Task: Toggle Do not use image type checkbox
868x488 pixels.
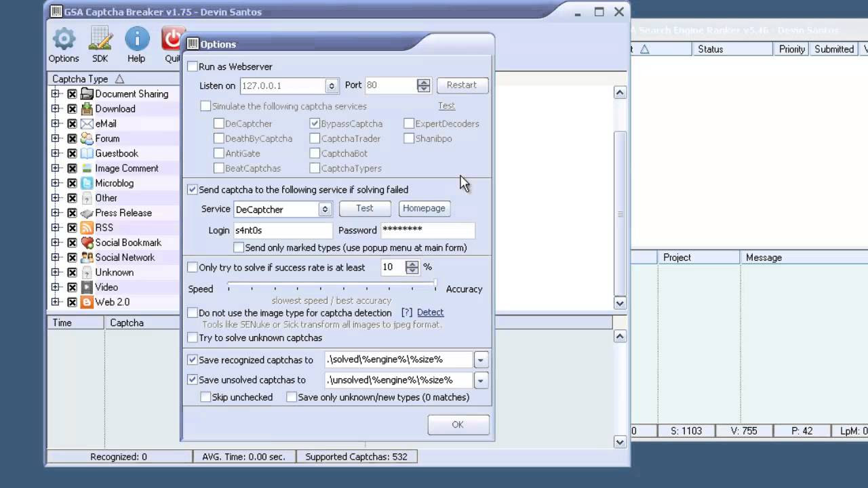Action: [193, 313]
